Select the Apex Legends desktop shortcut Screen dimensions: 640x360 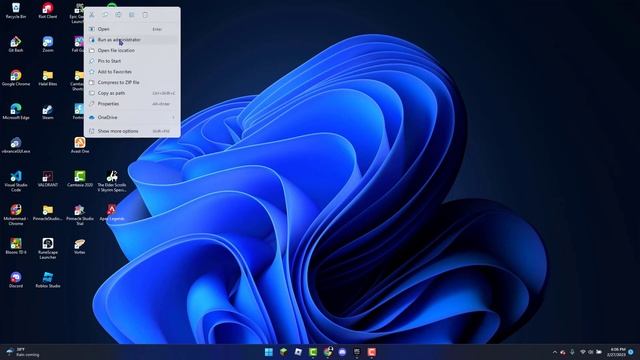click(x=112, y=212)
